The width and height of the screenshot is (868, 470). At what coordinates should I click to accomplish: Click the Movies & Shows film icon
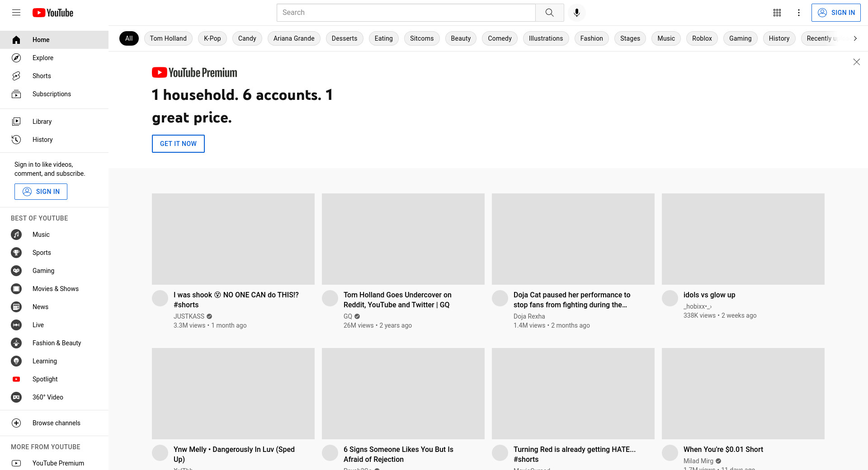click(16, 289)
